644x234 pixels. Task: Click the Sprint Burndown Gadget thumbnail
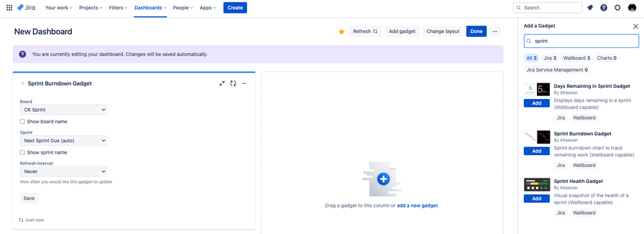(x=537, y=137)
